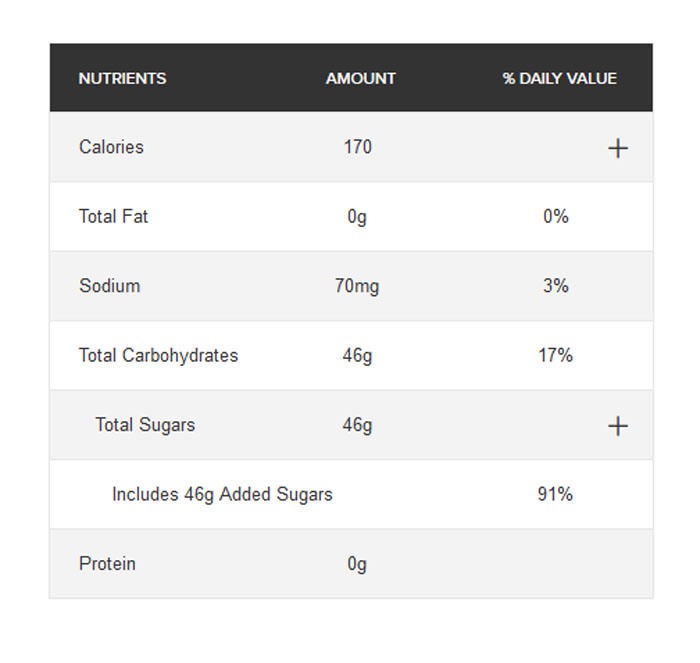Click the Protein row label
The image size is (700, 663).
pyautogui.click(x=107, y=564)
